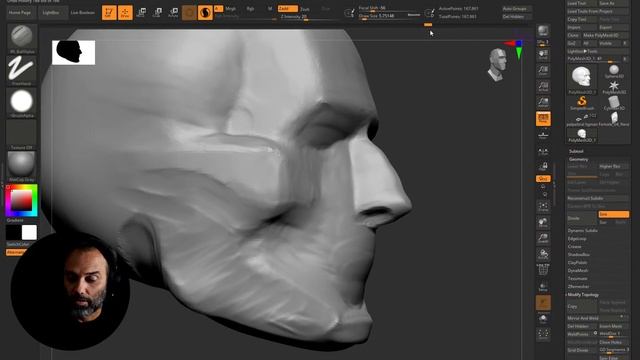This screenshot has height=360, width=640.
Task: Toggle the swirl icon next to Gizmo
Action: click(x=205, y=13)
